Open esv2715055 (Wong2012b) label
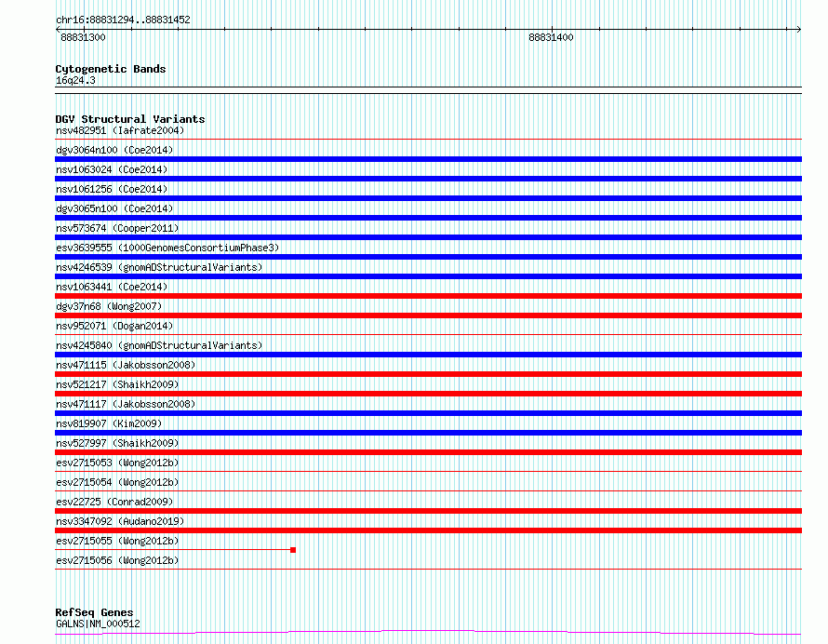 click(x=117, y=541)
